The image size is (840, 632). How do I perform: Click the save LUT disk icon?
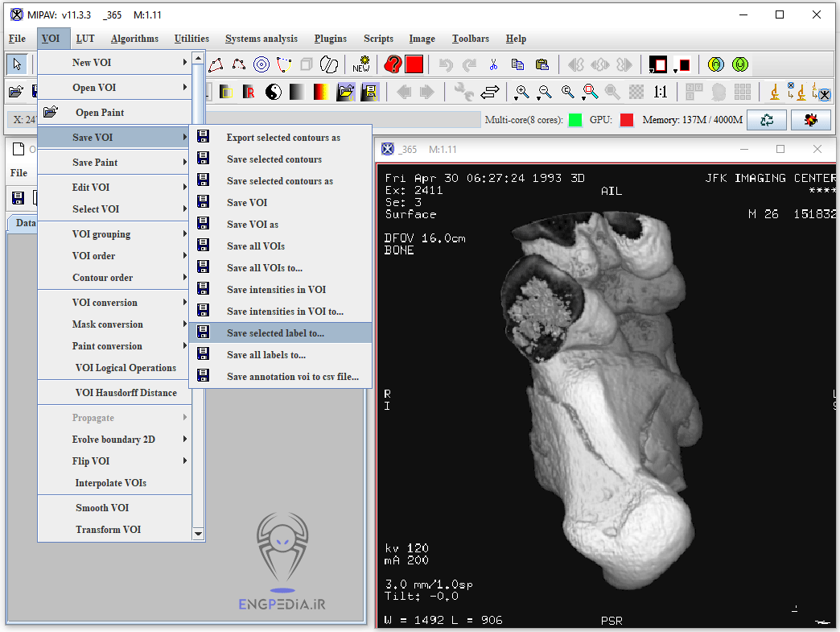pyautogui.click(x=369, y=93)
